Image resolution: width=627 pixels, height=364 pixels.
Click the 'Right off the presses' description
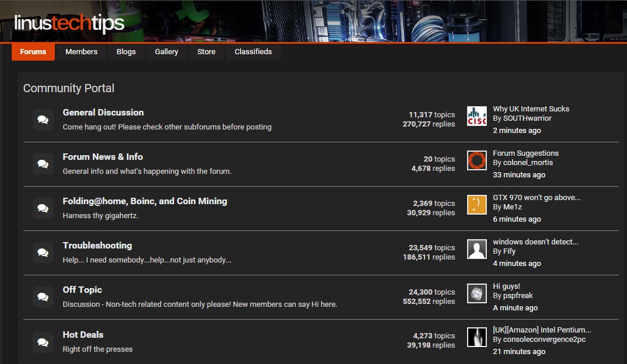click(x=97, y=349)
